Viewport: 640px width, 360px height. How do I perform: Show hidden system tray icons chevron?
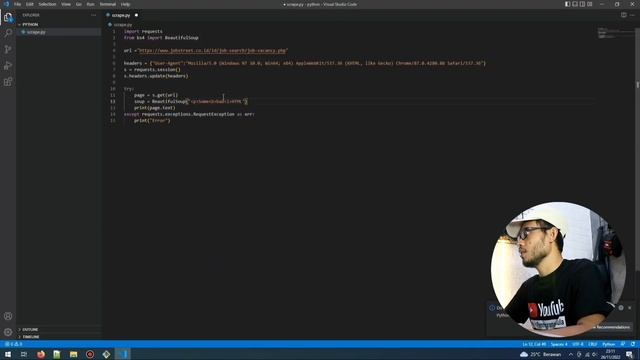click(x=571, y=354)
